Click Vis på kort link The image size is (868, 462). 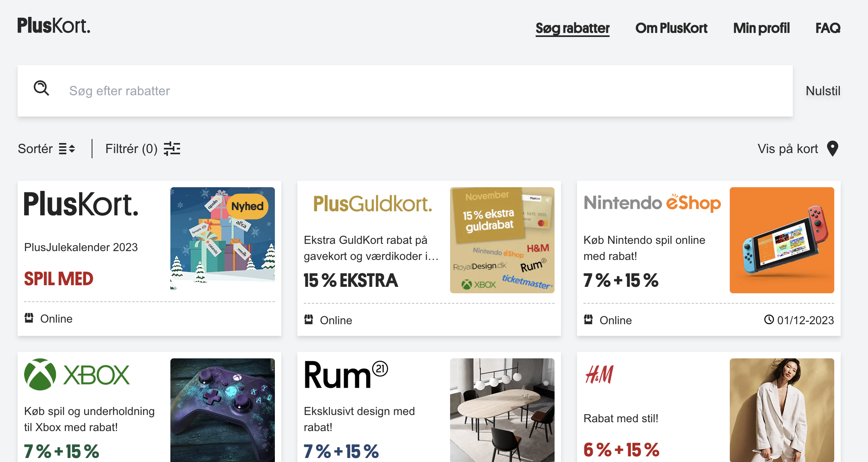tap(788, 149)
